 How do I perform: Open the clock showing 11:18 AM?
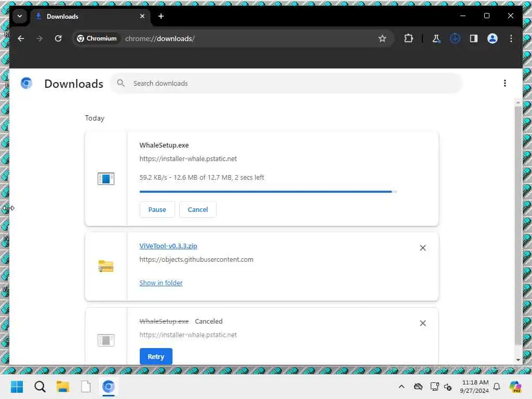tap(475, 387)
